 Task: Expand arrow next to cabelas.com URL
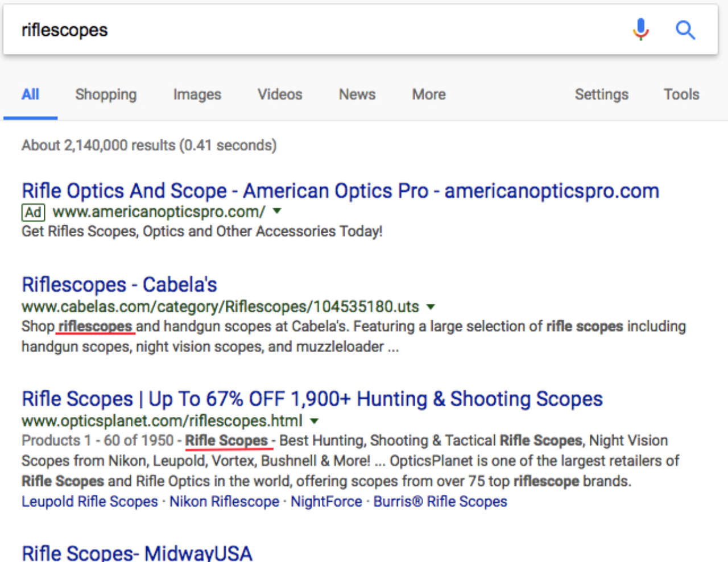pyautogui.click(x=431, y=307)
